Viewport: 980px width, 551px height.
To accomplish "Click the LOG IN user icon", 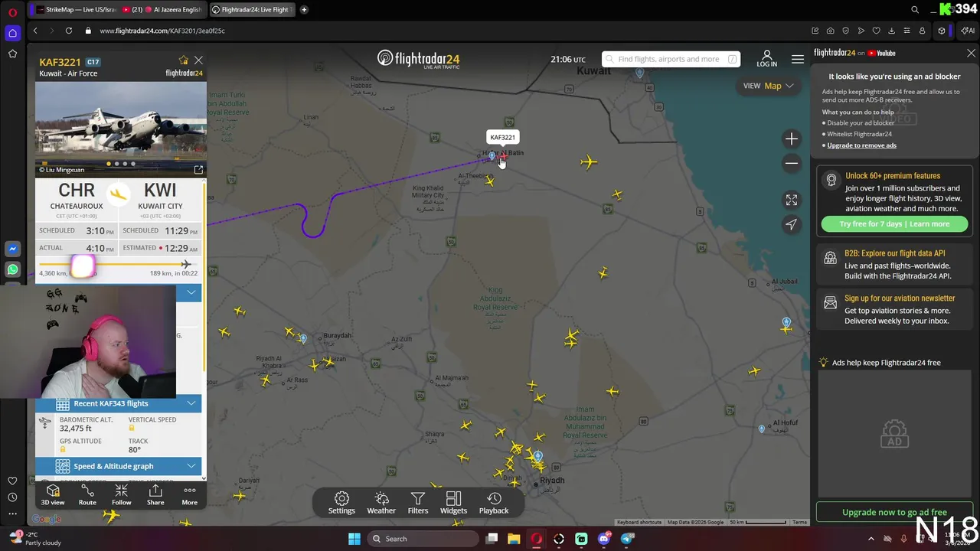I will (x=766, y=59).
